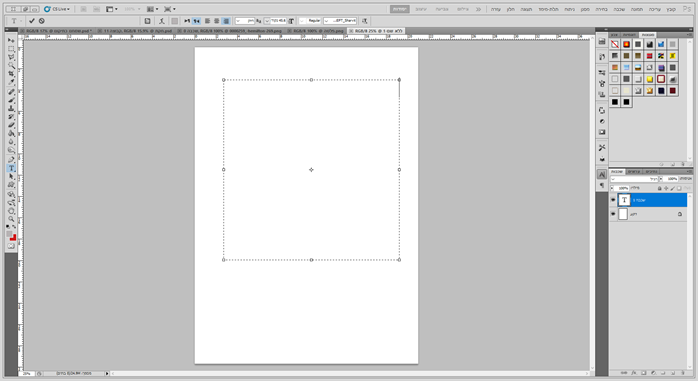
Task: Open the File menu
Action: pos(671,9)
